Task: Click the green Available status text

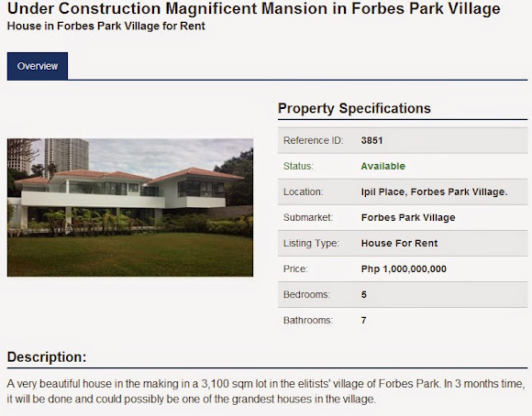Action: tap(383, 166)
